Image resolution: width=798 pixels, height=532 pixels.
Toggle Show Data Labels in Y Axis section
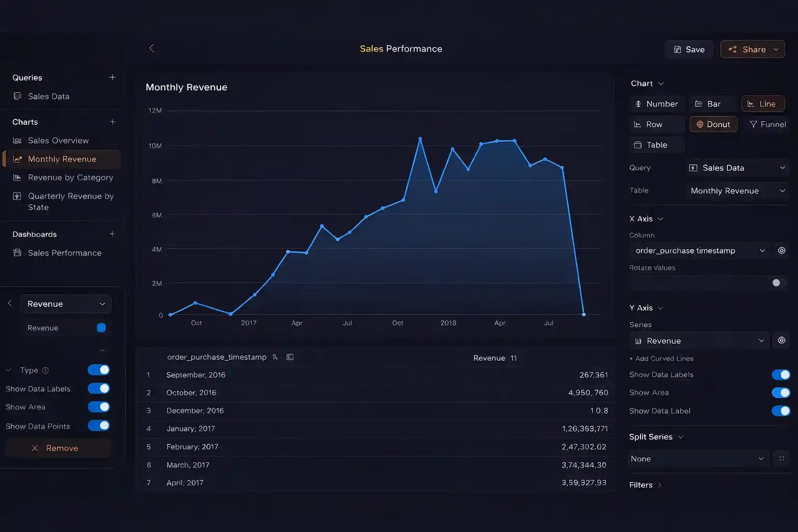[781, 375]
